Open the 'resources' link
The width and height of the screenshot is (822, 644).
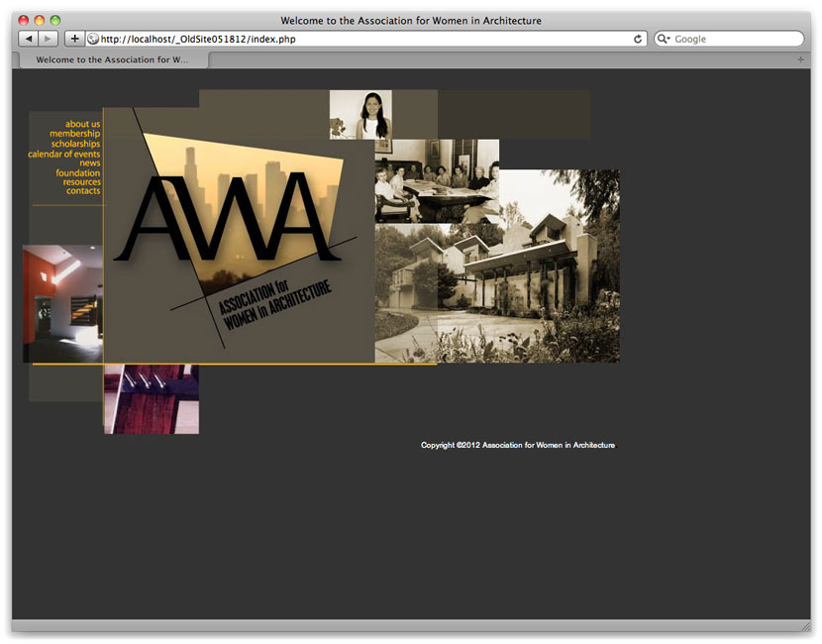tap(82, 182)
